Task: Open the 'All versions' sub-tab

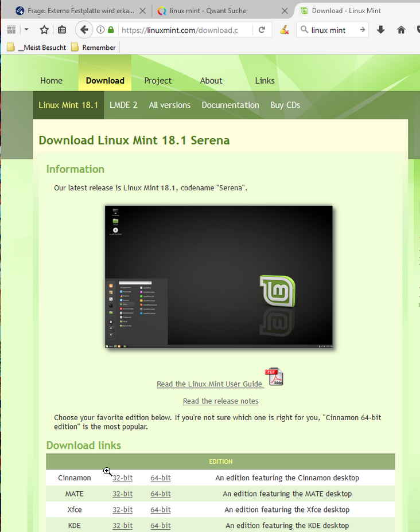Action: click(x=169, y=105)
